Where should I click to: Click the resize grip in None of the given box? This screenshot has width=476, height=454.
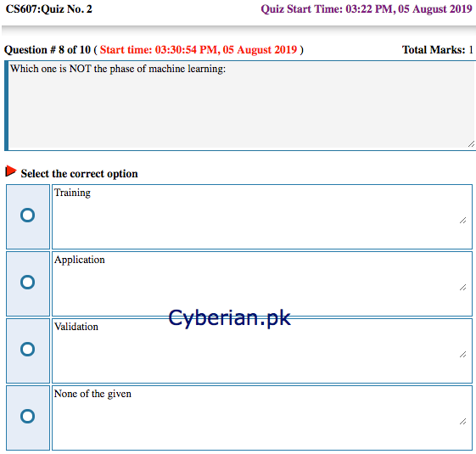462,421
